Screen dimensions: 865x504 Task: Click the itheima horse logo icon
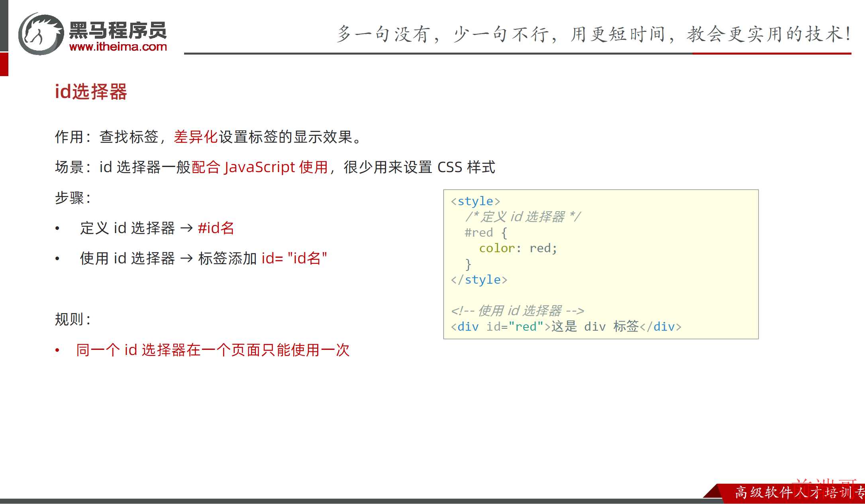pyautogui.click(x=41, y=34)
